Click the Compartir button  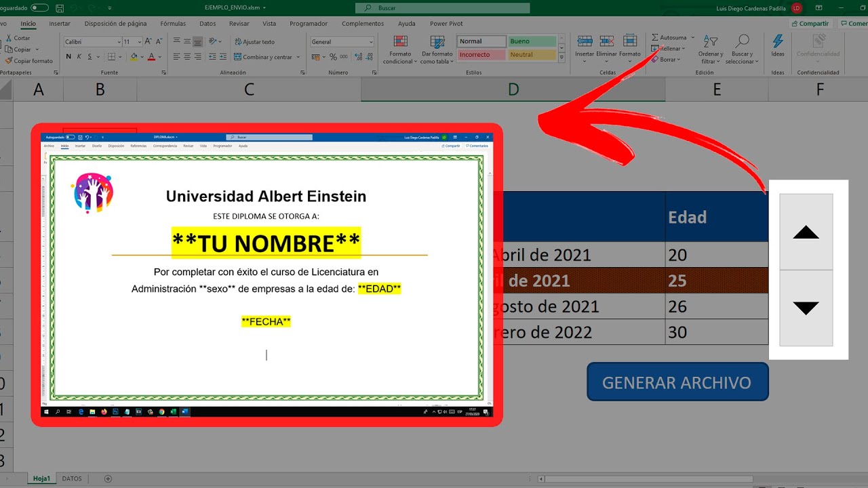pyautogui.click(x=809, y=24)
